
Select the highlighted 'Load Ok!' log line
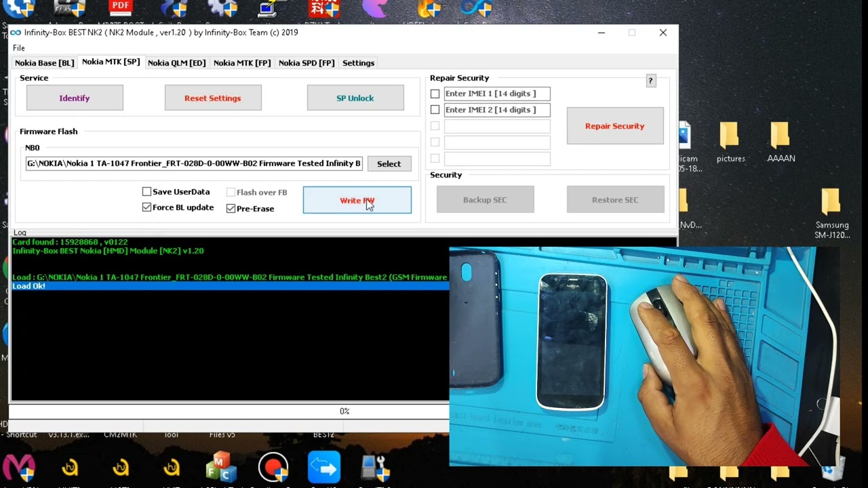click(231, 286)
